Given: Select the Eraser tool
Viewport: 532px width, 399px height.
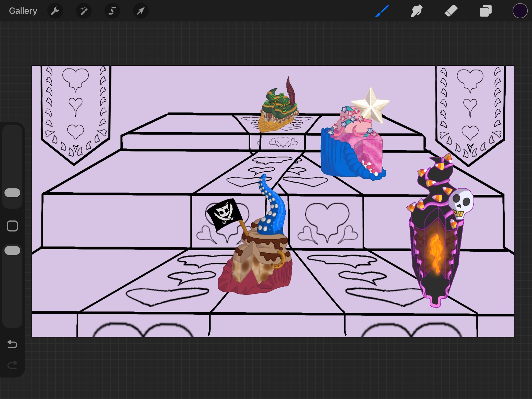Looking at the screenshot, I should [x=451, y=11].
